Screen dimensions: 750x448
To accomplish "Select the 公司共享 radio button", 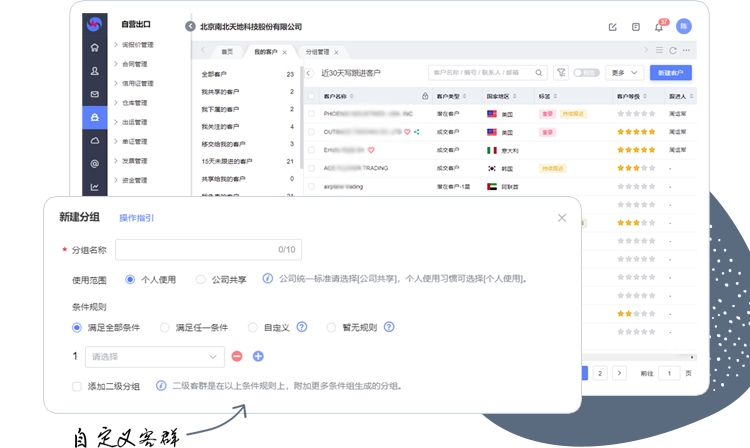I will click(201, 279).
